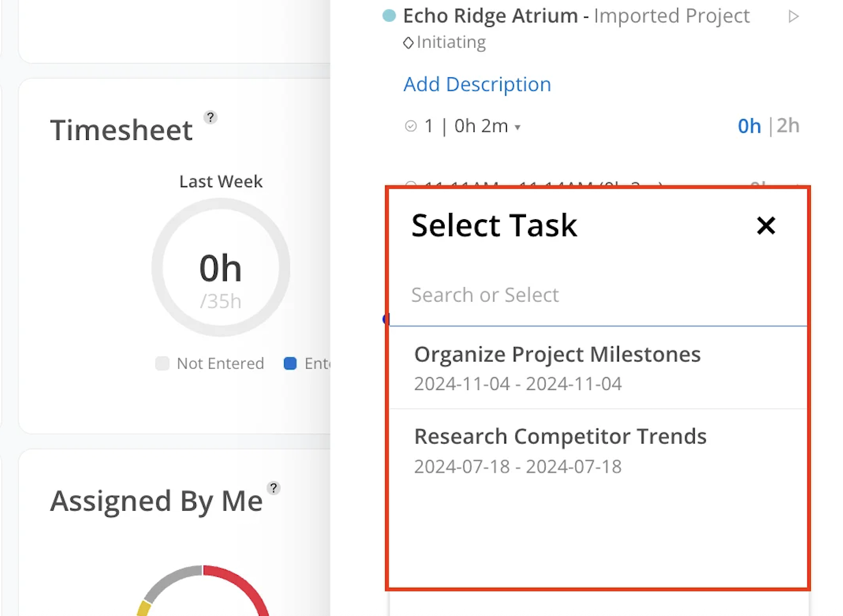The width and height of the screenshot is (843, 616).
Task: Click the teal project dot for Echo Ridge Atrium
Action: click(389, 16)
